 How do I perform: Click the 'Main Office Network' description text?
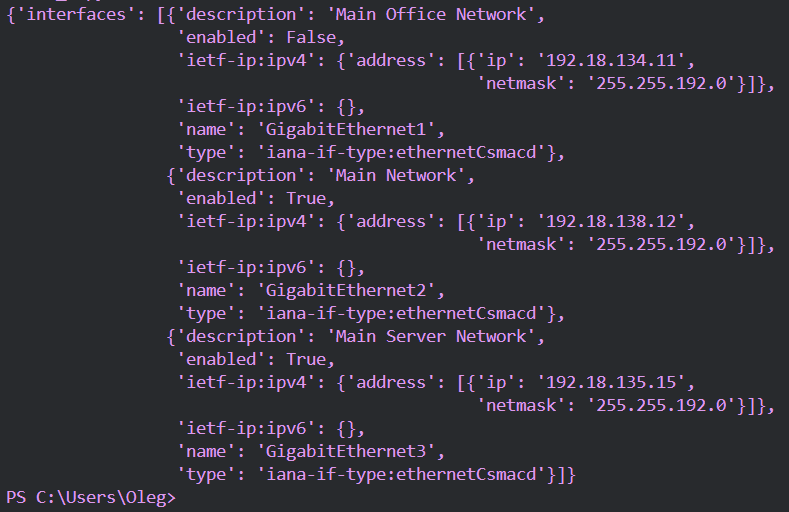click(431, 15)
